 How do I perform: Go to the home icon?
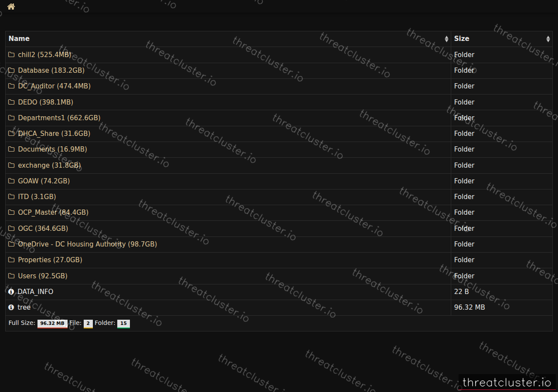point(11,7)
